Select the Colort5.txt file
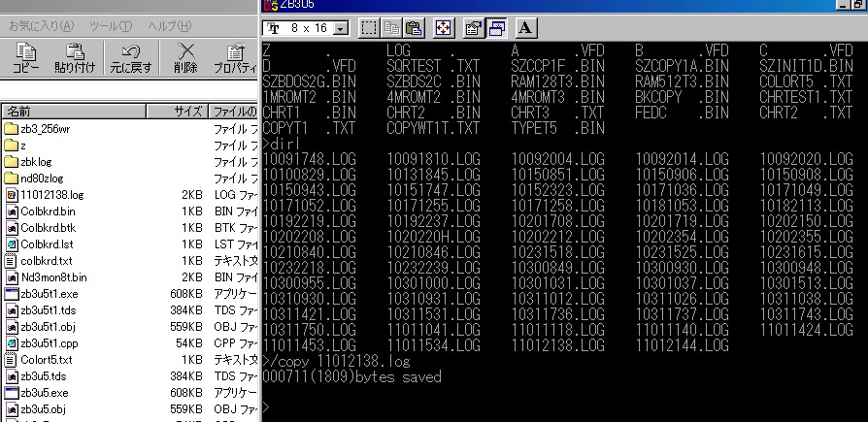868x422 pixels. [38, 360]
